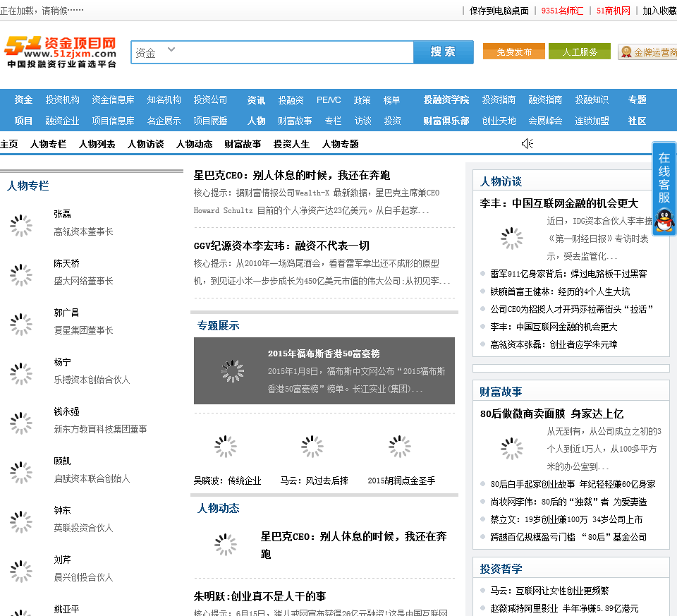Viewport: 677px width, 616px height.
Task: Open 80后做微商卖面膜 身家达上亿 headline
Action: click(x=551, y=413)
